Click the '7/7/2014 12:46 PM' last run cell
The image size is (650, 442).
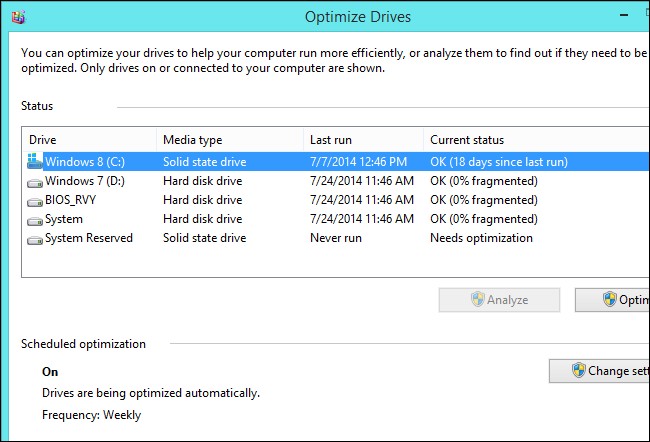point(359,162)
